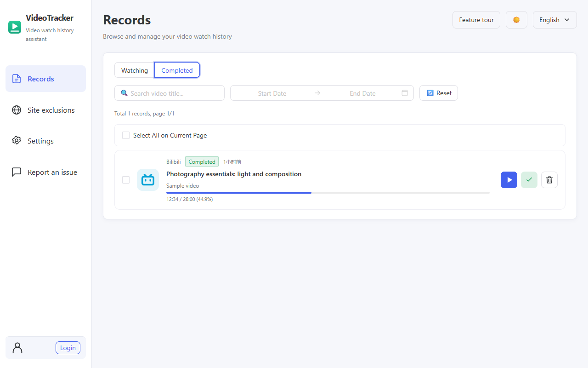Screen dimensions: 588x368
Task: Open the Site exclusions page
Action: coord(45,110)
